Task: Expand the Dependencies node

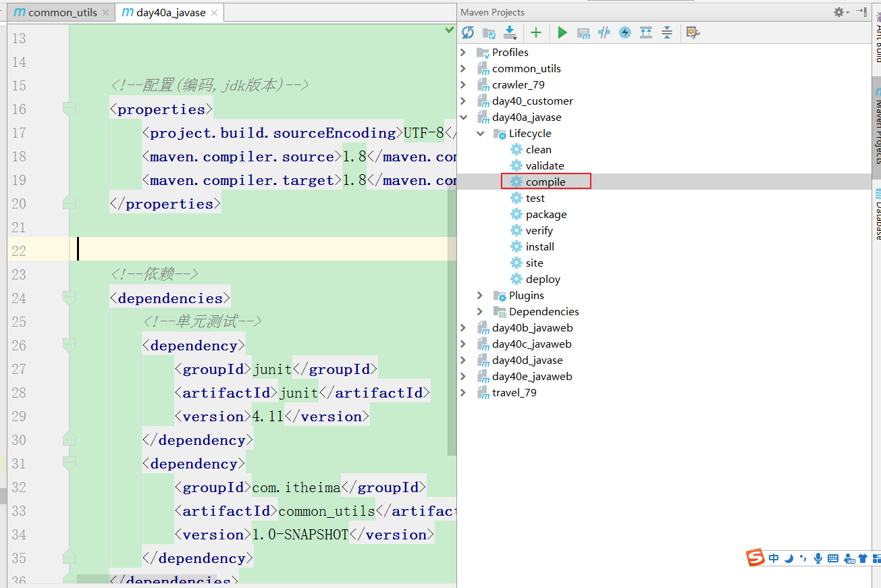Action: [480, 311]
